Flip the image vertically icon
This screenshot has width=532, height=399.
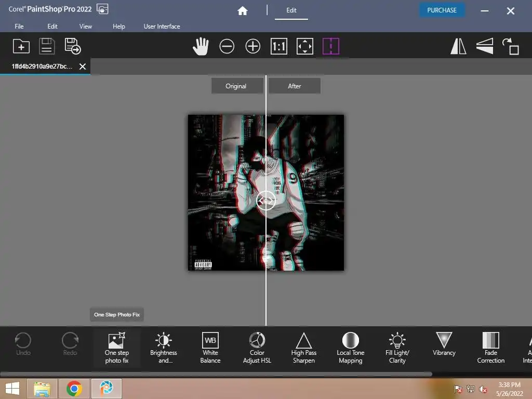tap(485, 46)
